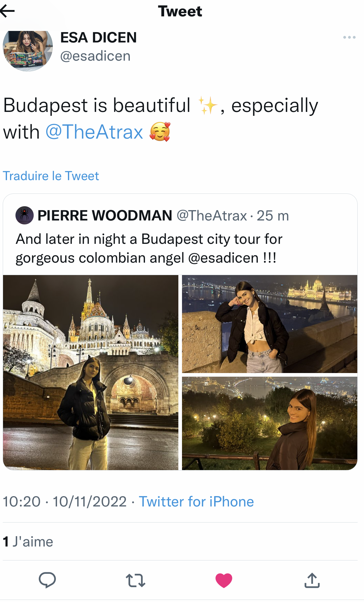
Task: Open the three-dot more options menu
Action: (349, 37)
